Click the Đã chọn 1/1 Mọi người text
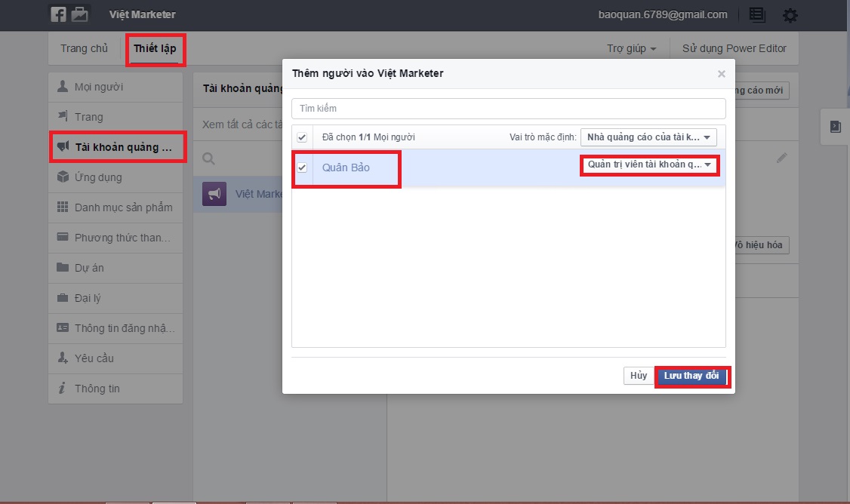Screen dimensions: 850x504 [x=368, y=137]
